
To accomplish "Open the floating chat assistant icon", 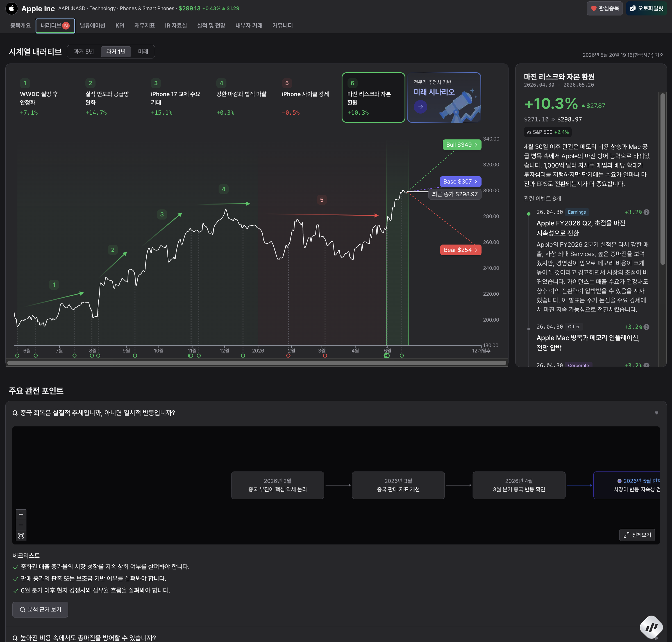I will 651,627.
